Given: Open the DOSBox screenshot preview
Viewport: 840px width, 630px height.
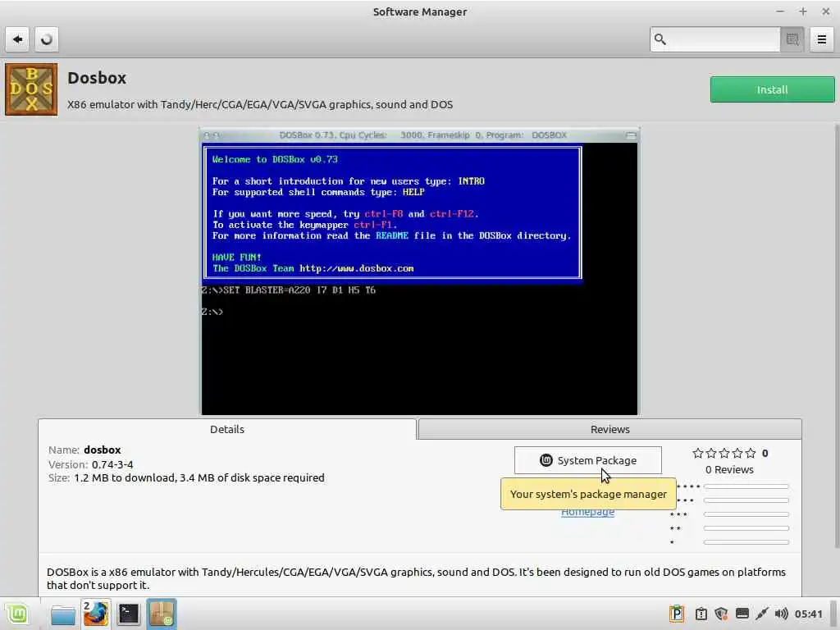Looking at the screenshot, I should click(419, 272).
